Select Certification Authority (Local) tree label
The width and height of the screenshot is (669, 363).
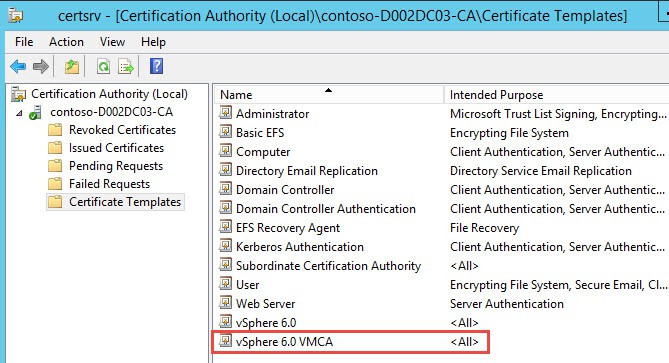coord(110,94)
